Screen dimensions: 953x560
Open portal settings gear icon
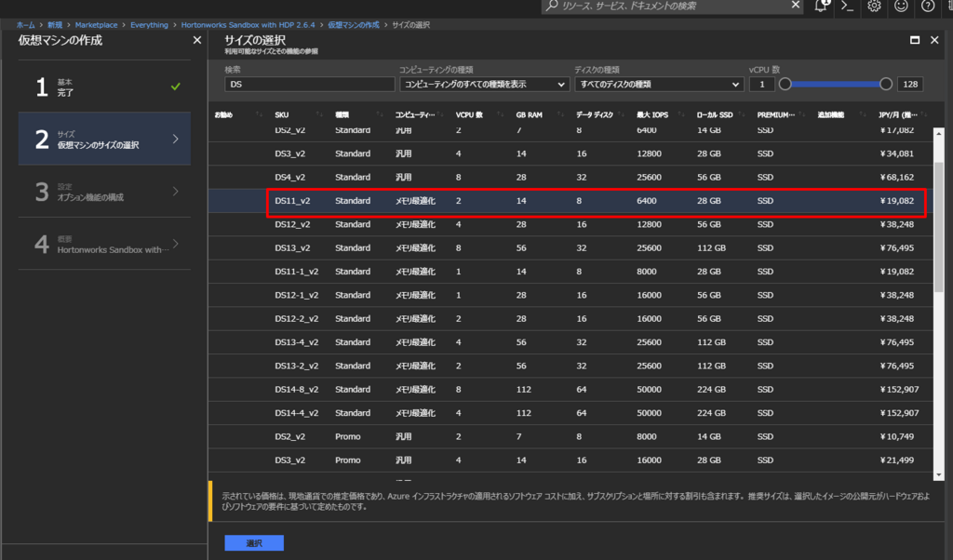coord(874,6)
